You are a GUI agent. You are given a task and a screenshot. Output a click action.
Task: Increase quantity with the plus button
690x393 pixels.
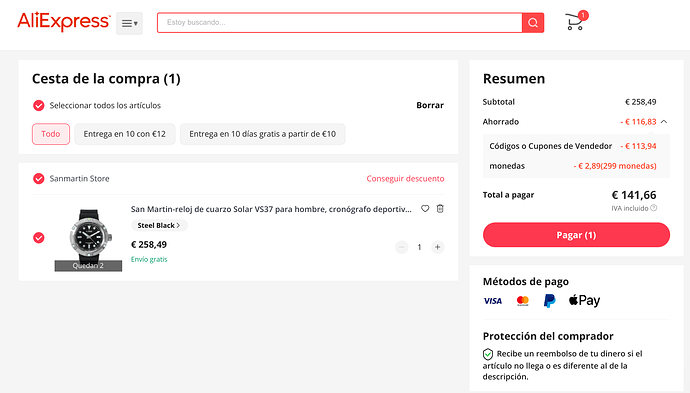point(437,247)
